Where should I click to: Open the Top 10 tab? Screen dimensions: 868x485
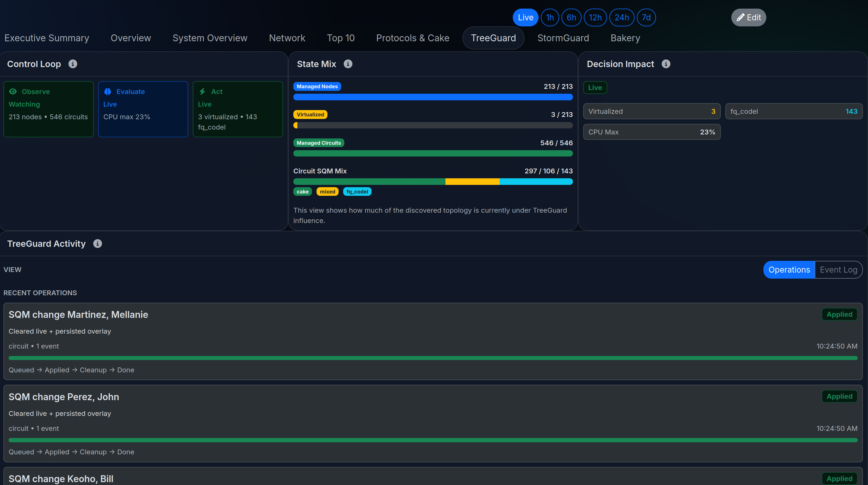coord(341,38)
